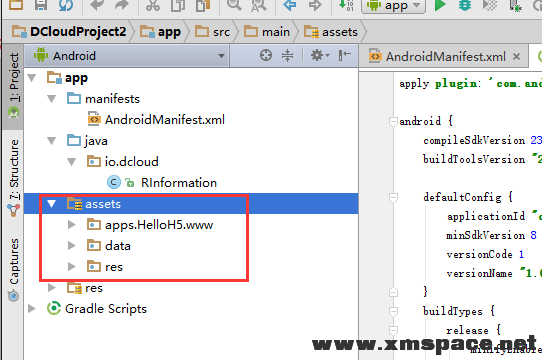Click the versionCode code line
Image resolution: width=542 pixels, height=360 pixels.
tap(485, 254)
